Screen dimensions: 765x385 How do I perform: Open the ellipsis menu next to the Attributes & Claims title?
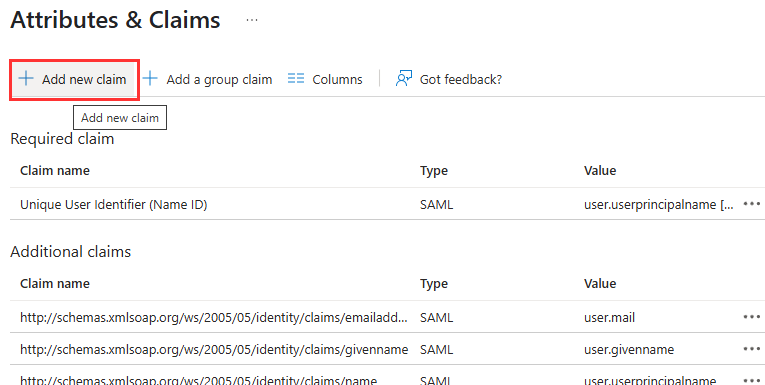[252, 20]
